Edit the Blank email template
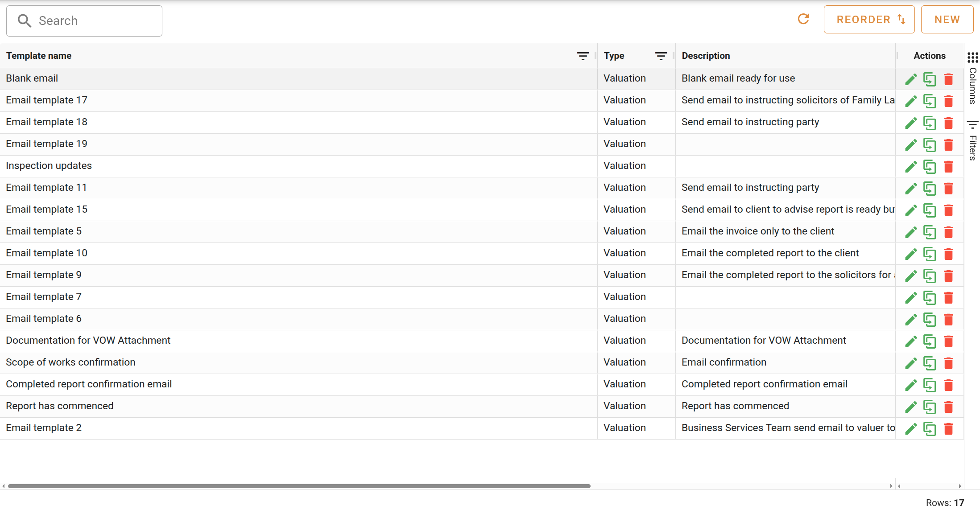The height and width of the screenshot is (514, 980). [x=911, y=79]
